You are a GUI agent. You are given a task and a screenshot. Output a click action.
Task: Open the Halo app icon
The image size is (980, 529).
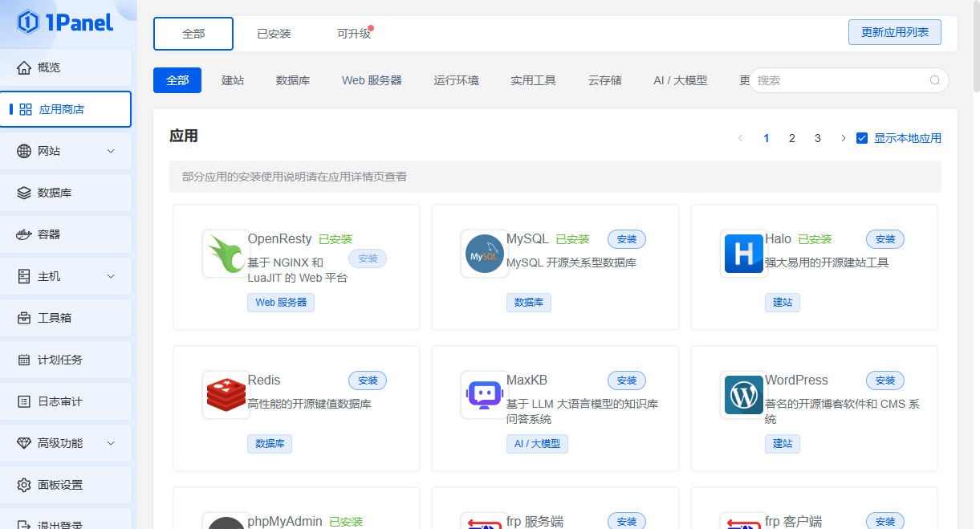[x=743, y=254]
